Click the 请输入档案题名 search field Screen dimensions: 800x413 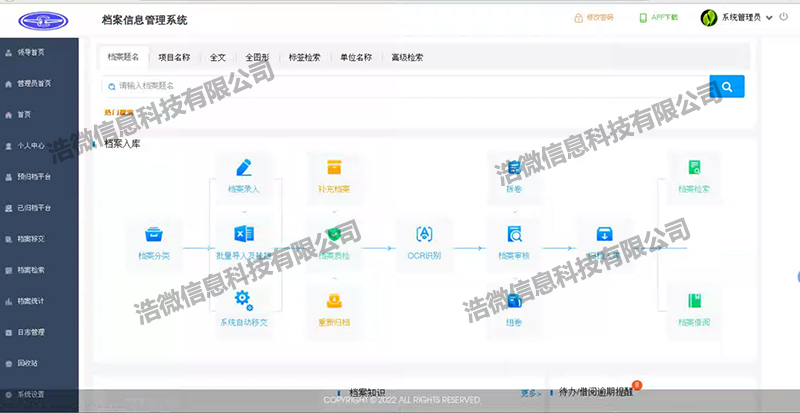click(x=406, y=86)
